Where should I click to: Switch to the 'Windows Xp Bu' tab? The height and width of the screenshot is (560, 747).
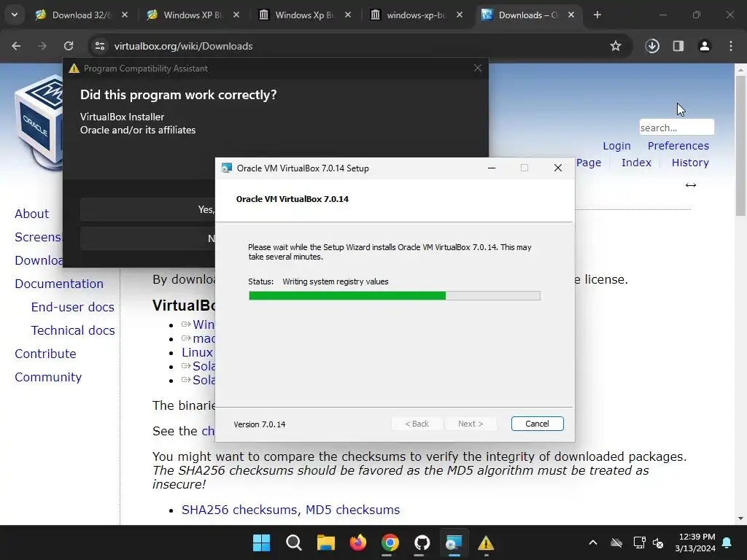pos(304,15)
